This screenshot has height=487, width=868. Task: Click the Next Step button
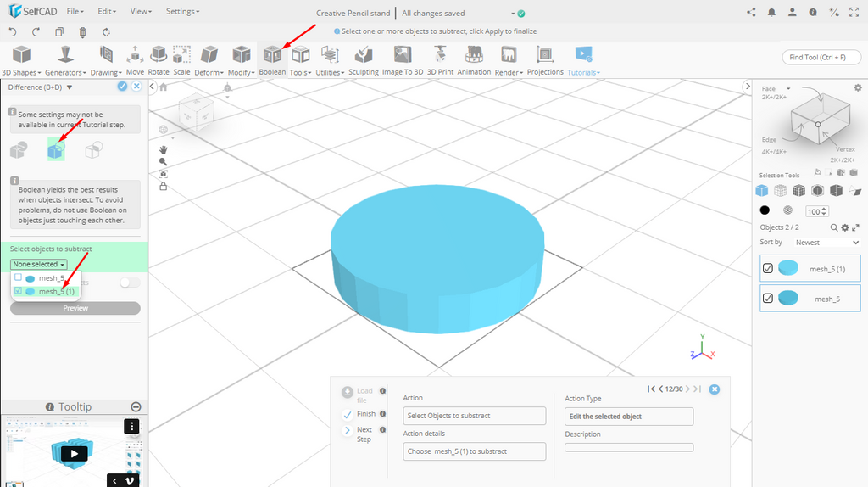coord(359,434)
